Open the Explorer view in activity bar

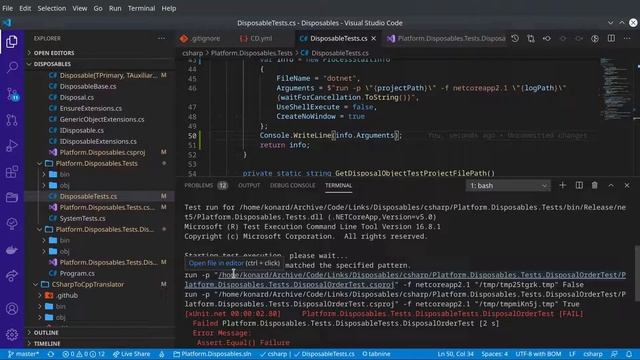[12, 42]
